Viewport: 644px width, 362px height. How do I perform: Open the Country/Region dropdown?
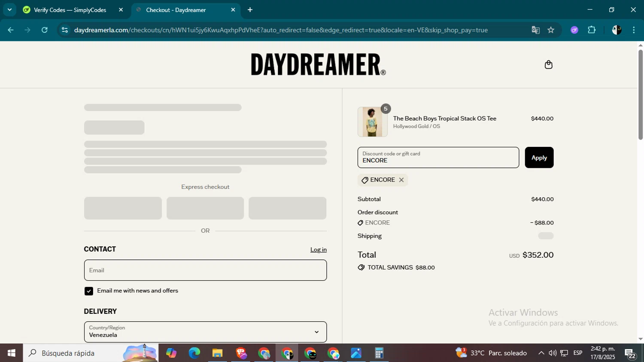[x=205, y=332]
